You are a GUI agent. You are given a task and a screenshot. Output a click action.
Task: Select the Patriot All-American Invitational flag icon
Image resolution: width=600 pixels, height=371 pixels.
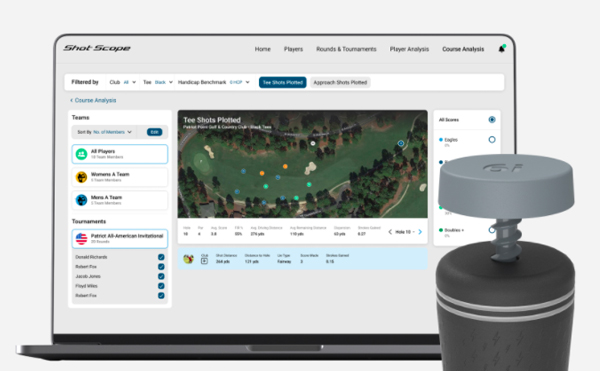pyautogui.click(x=81, y=239)
